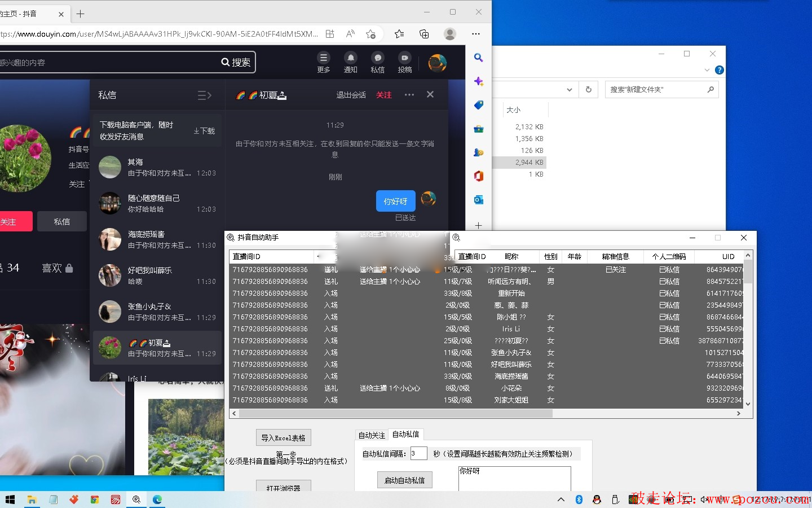This screenshot has width=812, height=508.
Task: Open 张鱼小丸子& conversation in message list
Action: click(157, 312)
